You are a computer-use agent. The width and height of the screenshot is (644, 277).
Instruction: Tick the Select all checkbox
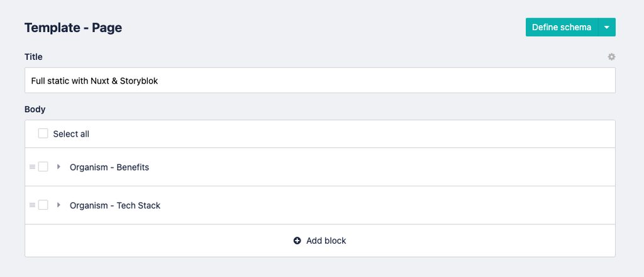(43, 133)
